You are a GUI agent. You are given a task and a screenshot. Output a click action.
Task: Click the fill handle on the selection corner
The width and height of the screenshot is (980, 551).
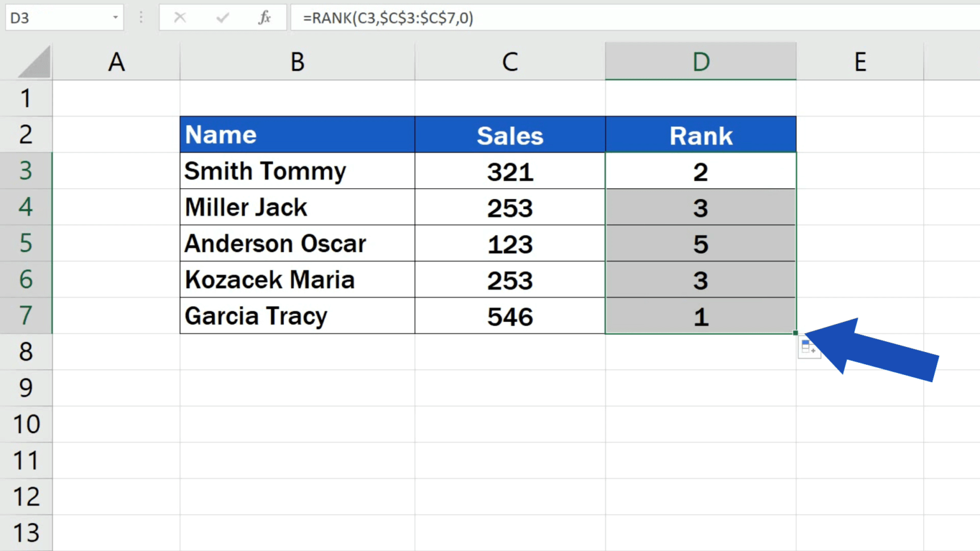pyautogui.click(x=795, y=332)
